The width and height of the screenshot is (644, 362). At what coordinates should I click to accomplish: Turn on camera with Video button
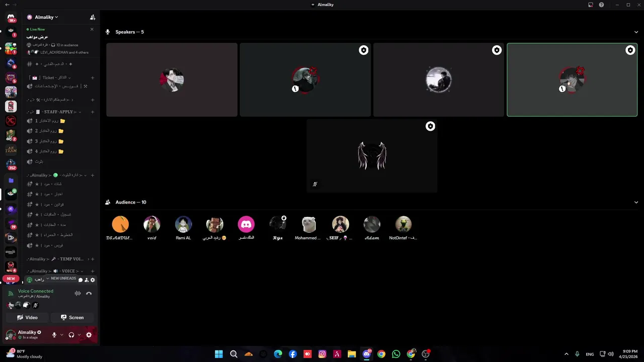click(x=27, y=318)
